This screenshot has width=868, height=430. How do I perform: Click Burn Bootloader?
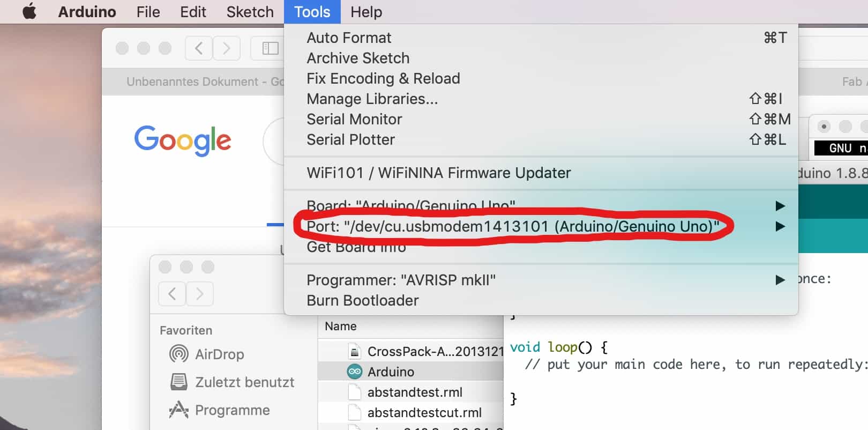(362, 300)
